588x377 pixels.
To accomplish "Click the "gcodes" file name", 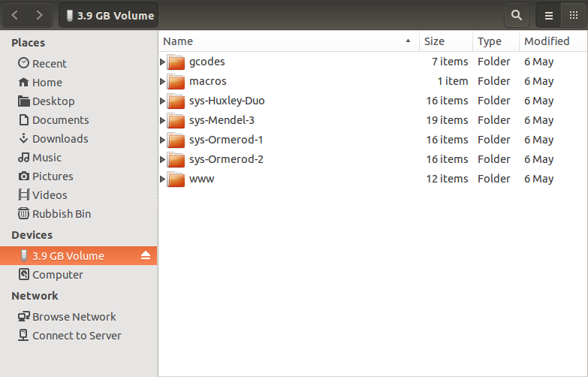I will [x=207, y=62].
